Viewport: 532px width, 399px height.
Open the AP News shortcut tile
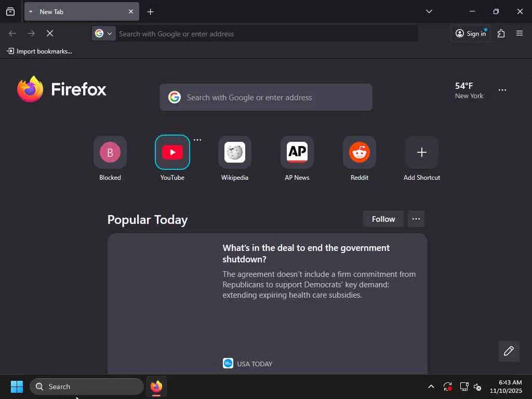297,152
